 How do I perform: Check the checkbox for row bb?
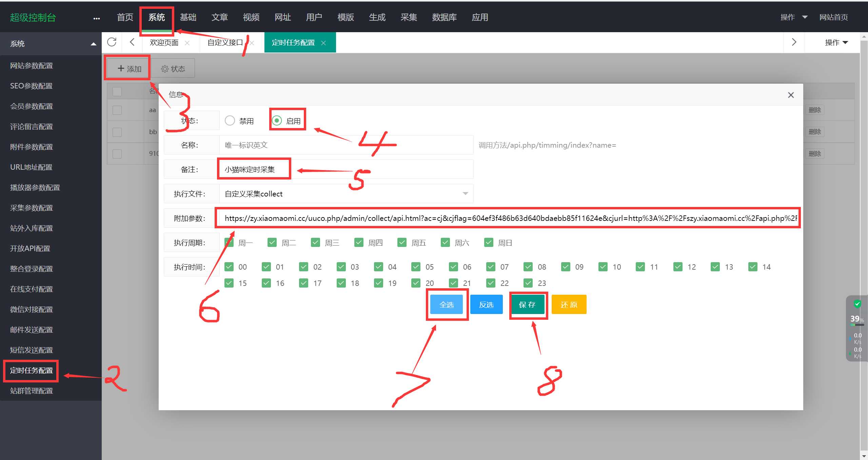(117, 132)
